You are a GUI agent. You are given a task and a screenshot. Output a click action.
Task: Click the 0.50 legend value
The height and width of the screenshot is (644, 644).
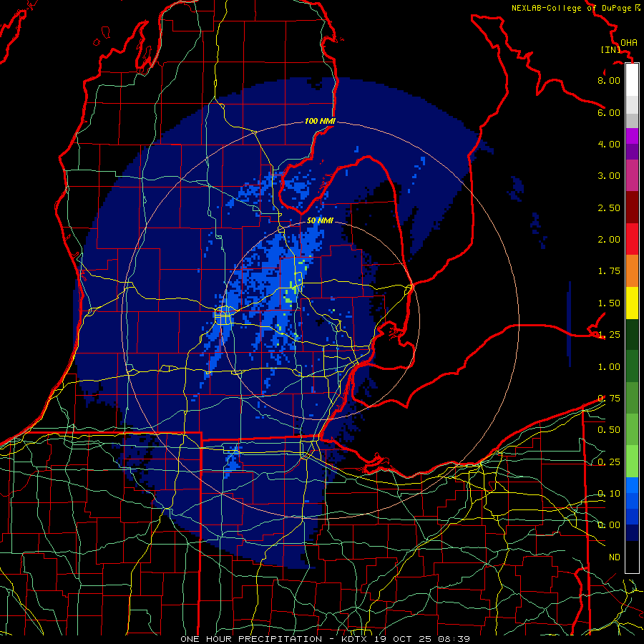(x=609, y=430)
